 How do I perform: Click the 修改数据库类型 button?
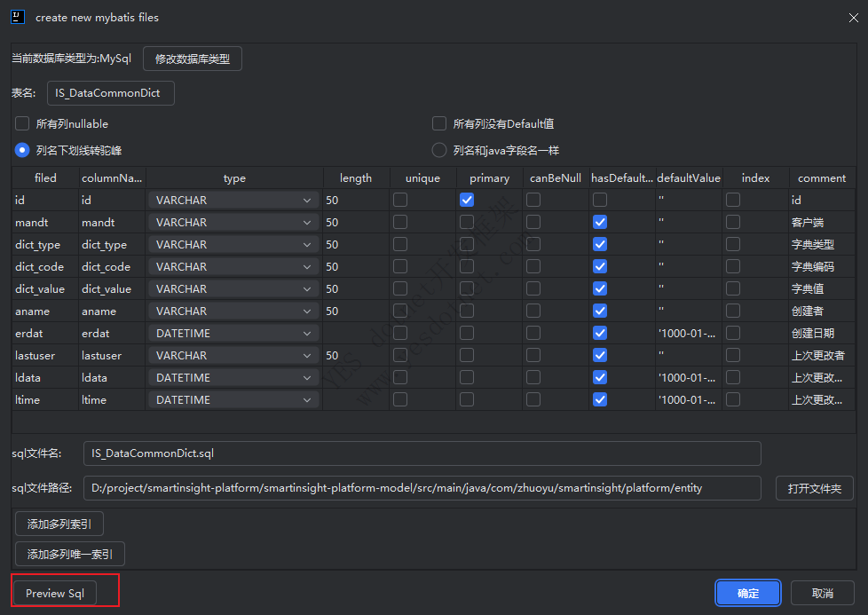(x=192, y=59)
